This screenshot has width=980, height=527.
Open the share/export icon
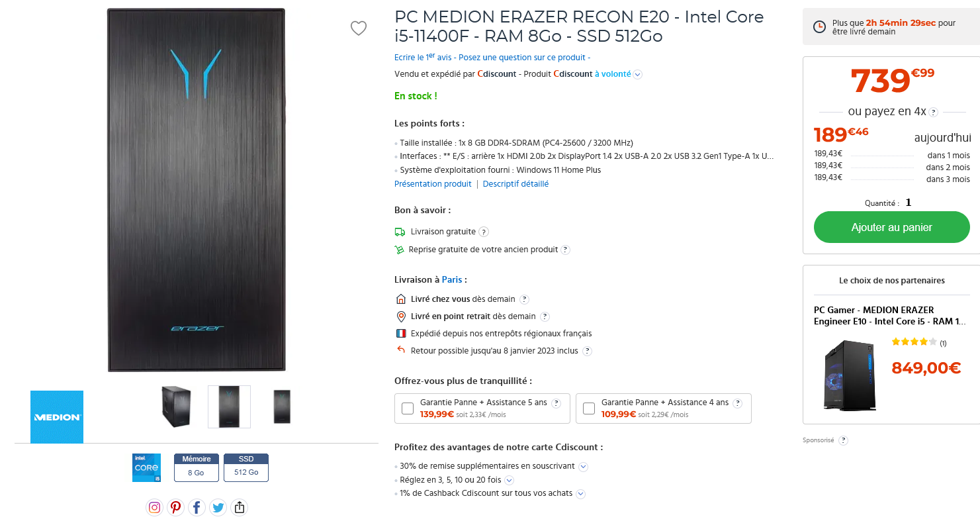coord(239,507)
